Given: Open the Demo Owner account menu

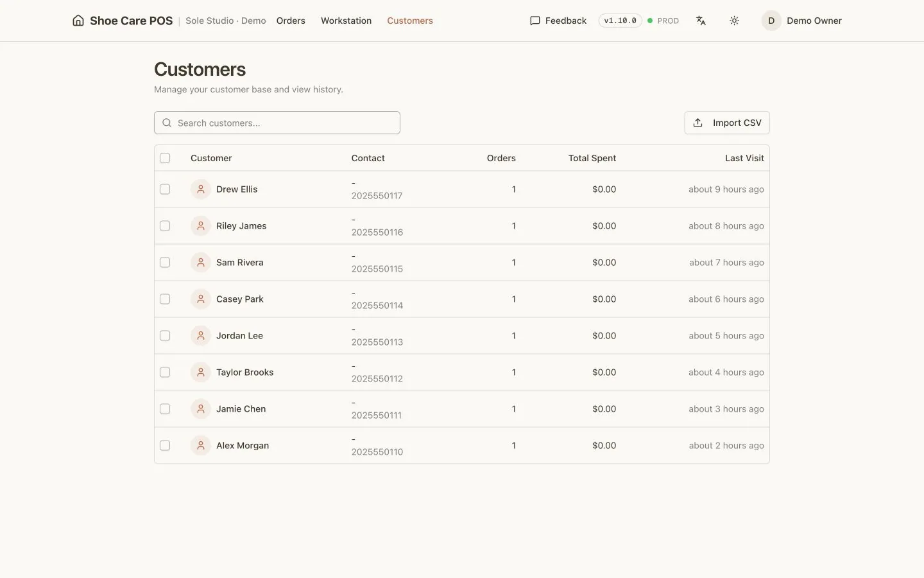Looking at the screenshot, I should (x=802, y=21).
